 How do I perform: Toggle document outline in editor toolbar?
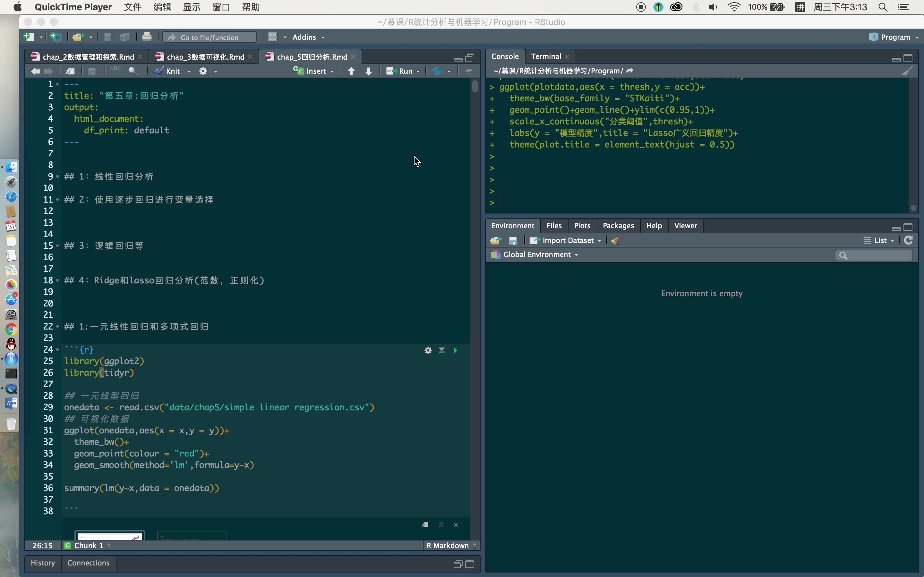468,71
